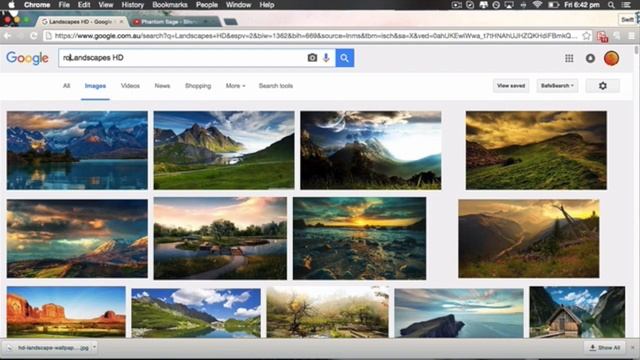640x360 pixels.
Task: Switch to the Videos search tab
Action: 130,86
